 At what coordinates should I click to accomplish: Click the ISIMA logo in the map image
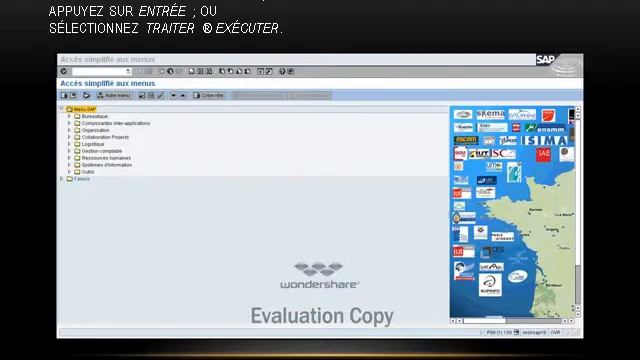(x=544, y=141)
